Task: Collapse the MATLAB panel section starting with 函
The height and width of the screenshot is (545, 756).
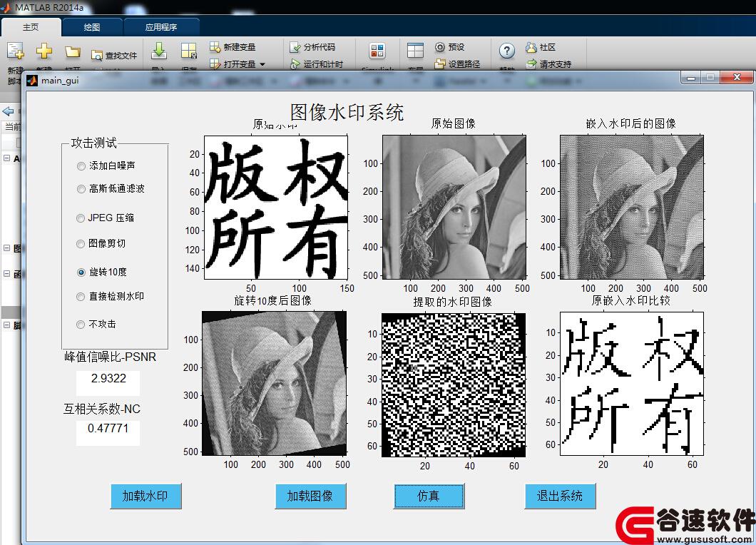Action: [6, 273]
